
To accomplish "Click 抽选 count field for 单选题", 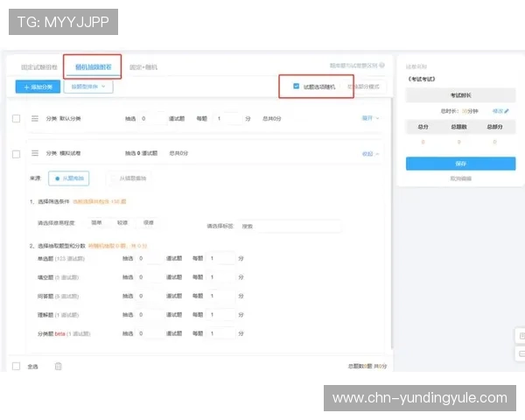I will point(150,259).
